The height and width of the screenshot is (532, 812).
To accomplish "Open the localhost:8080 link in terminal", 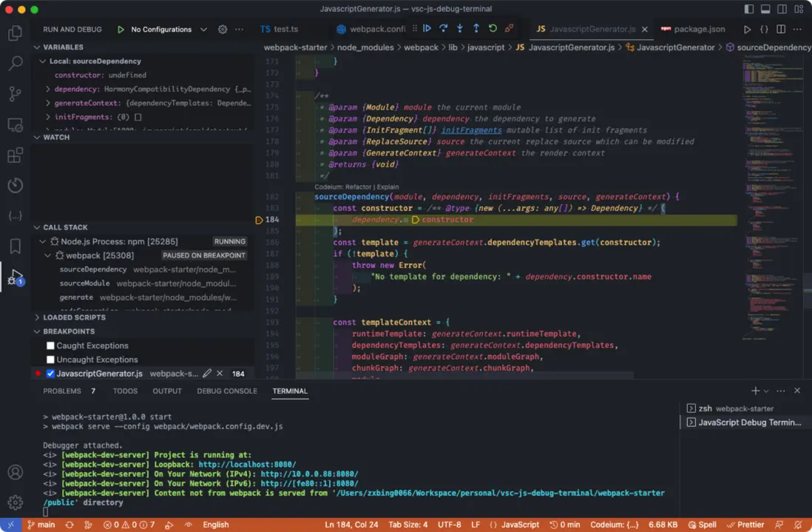I will click(247, 465).
